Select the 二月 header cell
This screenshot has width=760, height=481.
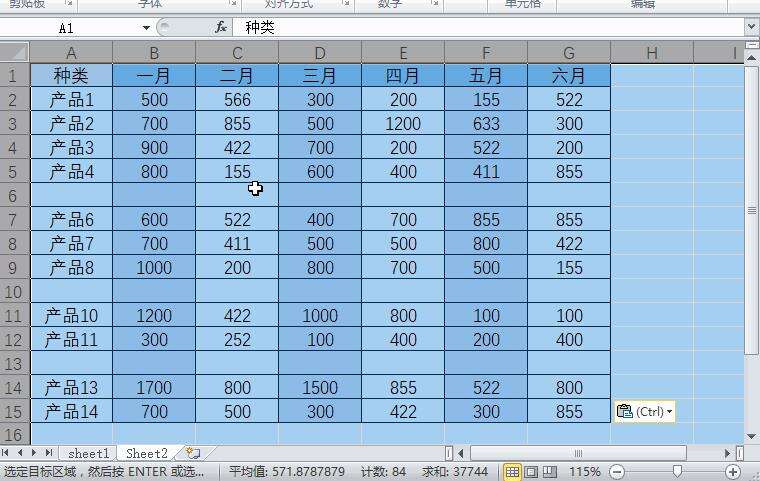pos(237,75)
